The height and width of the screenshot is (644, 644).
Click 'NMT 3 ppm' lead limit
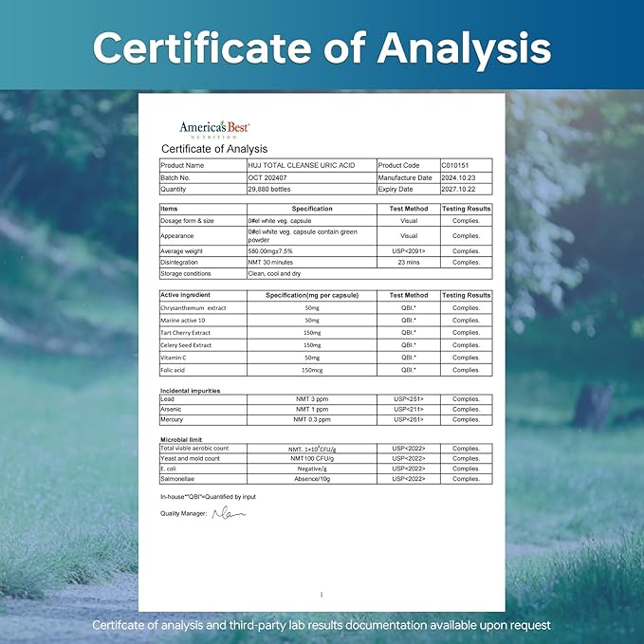(x=312, y=398)
